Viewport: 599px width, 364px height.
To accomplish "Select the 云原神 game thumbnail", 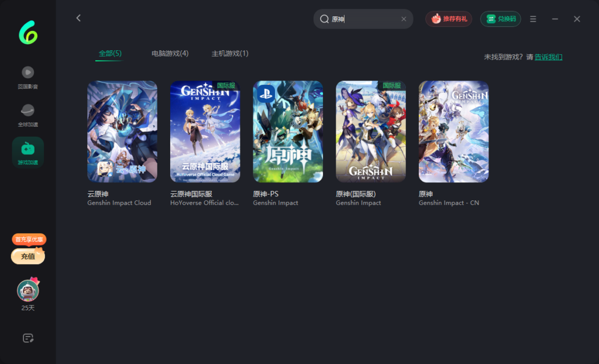I will pyautogui.click(x=122, y=131).
